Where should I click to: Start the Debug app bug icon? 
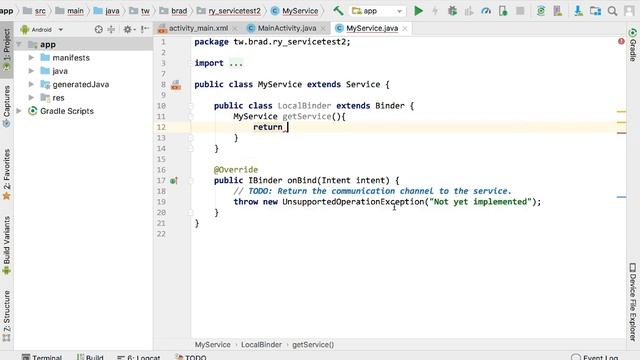coord(452,11)
